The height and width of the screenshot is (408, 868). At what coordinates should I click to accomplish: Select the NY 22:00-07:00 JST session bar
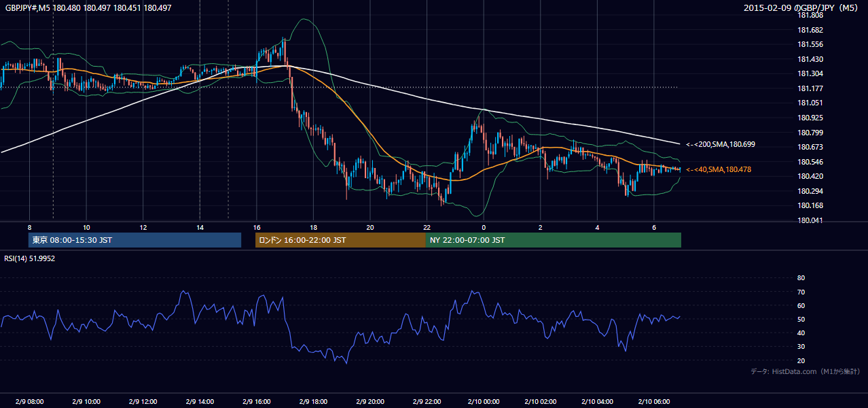point(554,240)
